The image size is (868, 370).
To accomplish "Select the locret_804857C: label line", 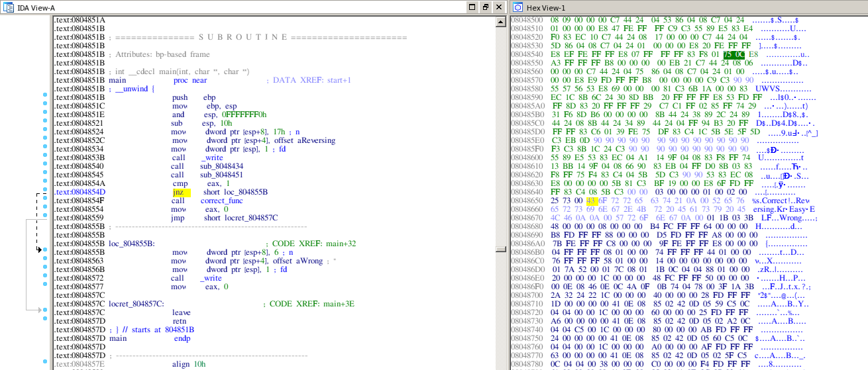I will 136,304.
